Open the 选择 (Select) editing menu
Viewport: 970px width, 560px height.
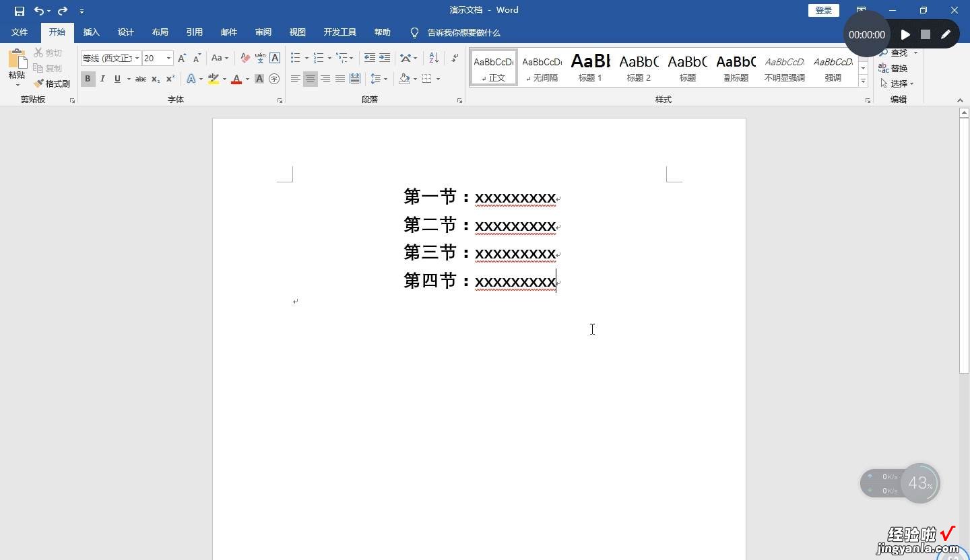897,83
